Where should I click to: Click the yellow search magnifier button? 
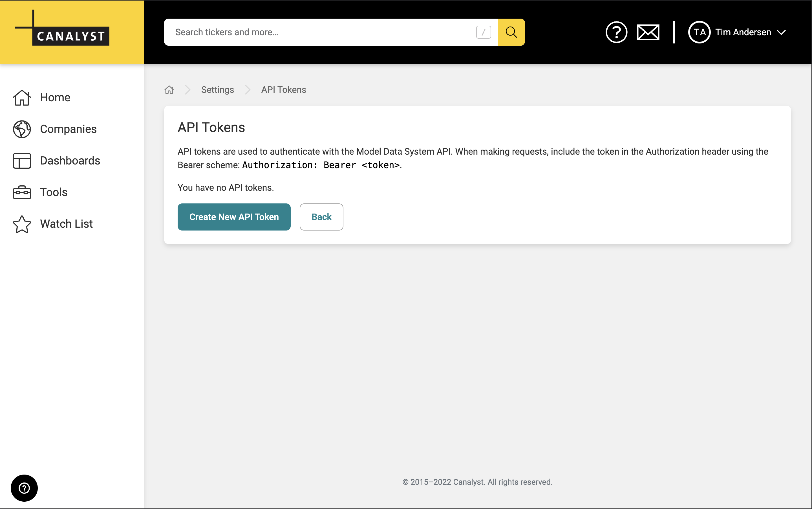[x=511, y=32]
